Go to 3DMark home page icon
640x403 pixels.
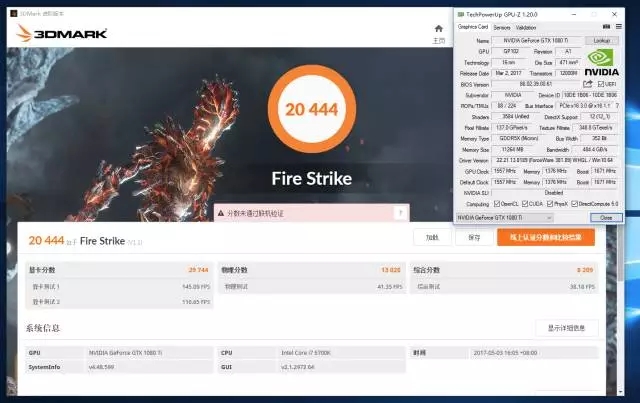pyautogui.click(x=439, y=29)
